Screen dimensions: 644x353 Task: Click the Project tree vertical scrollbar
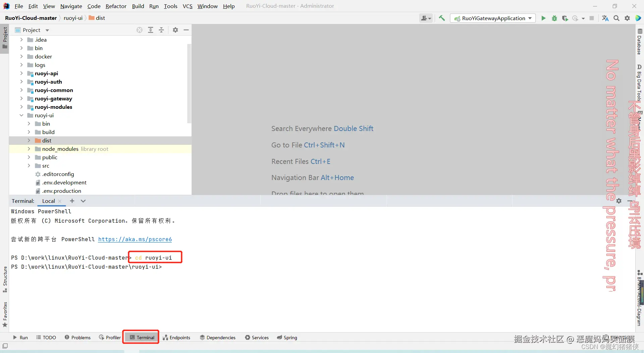[189, 83]
